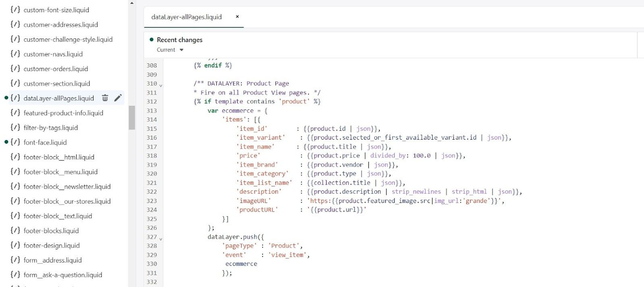Viewport: 644px width, 287px height.
Task: Open customer-addresses.liquid file
Action: coord(61,25)
